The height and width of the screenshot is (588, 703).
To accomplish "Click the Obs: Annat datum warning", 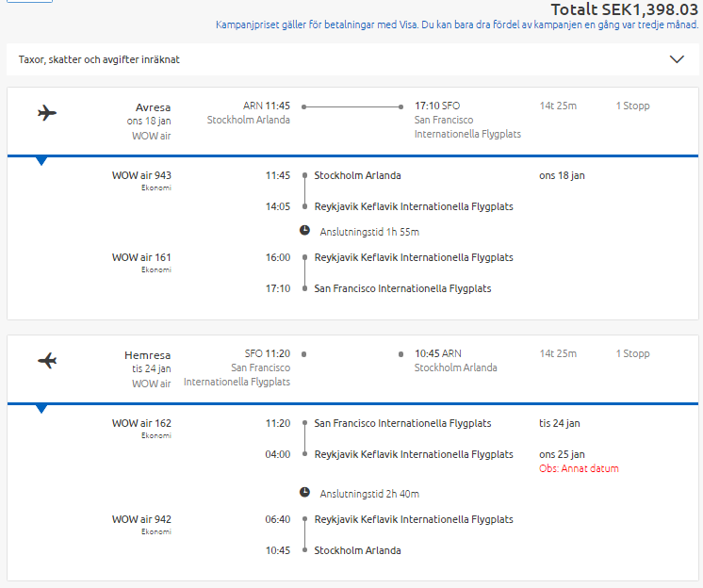I will click(579, 468).
